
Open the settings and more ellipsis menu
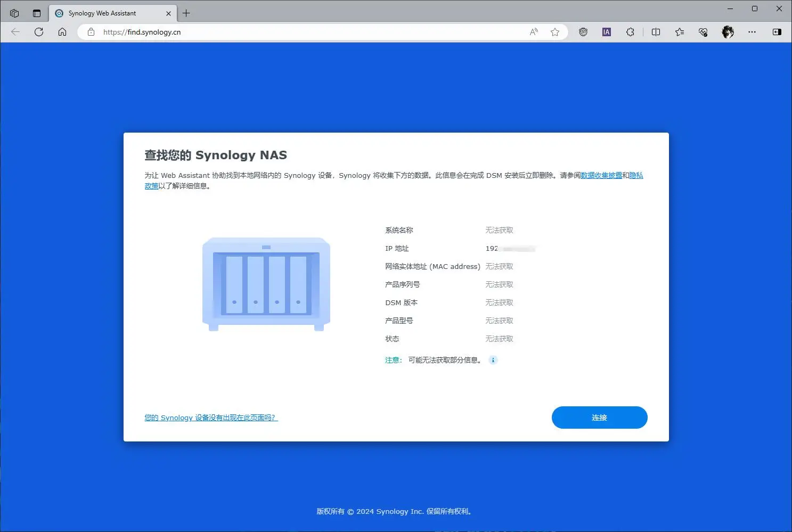point(752,32)
